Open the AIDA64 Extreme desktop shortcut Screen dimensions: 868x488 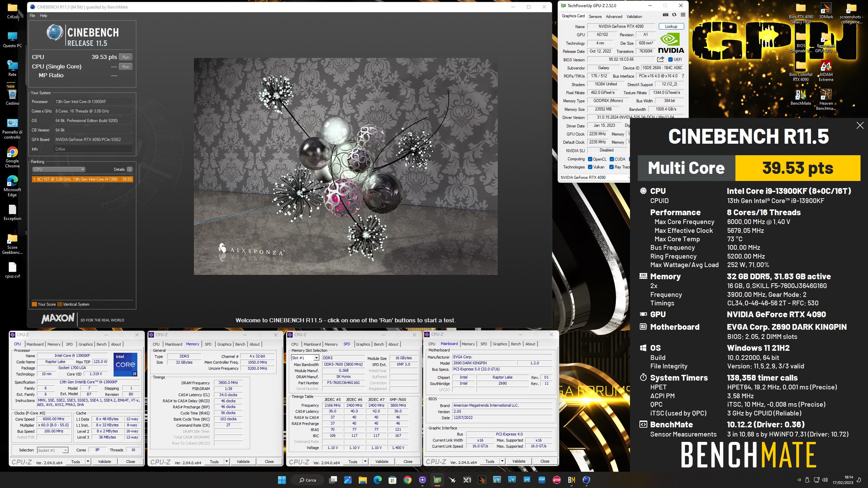click(x=826, y=71)
